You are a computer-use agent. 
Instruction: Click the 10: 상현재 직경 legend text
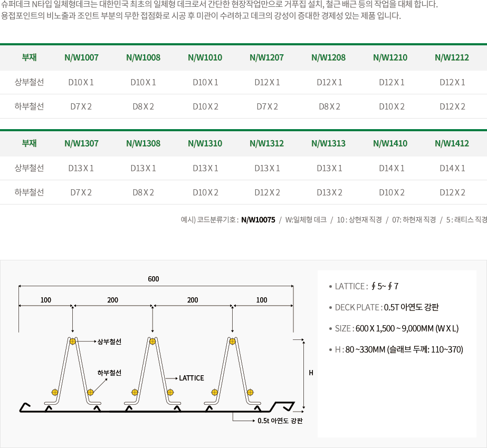pos(359,220)
